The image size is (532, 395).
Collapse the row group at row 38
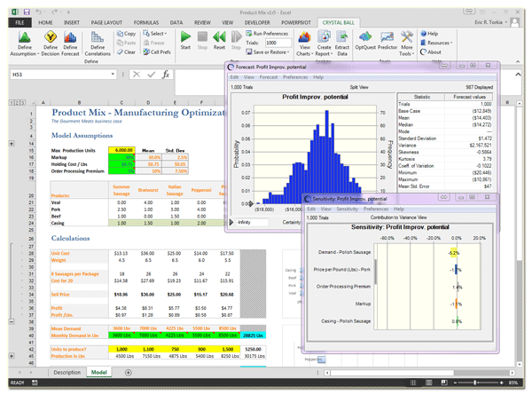tap(12, 321)
